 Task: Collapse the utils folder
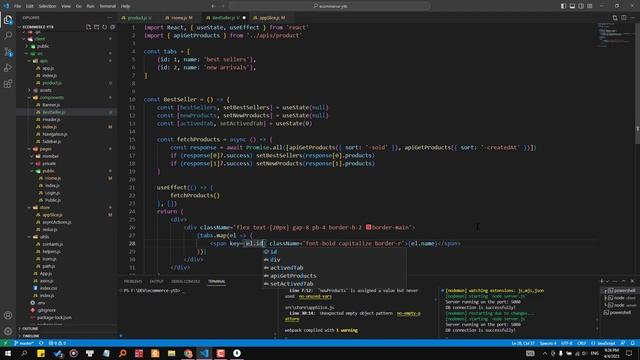44,237
